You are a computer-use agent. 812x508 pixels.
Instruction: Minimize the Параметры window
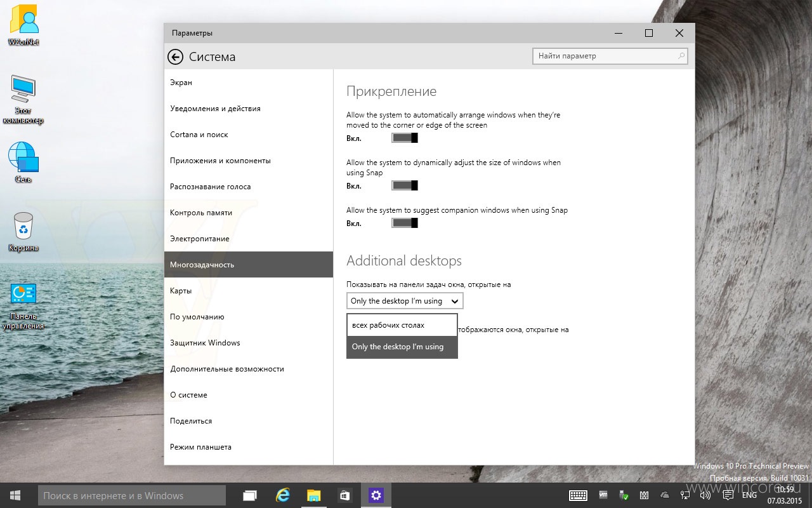tap(619, 33)
